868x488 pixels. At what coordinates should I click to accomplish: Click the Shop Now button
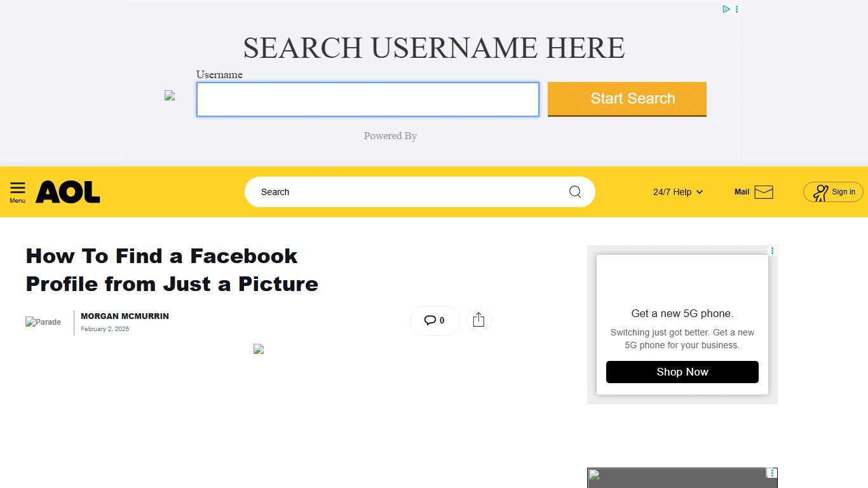coord(682,372)
